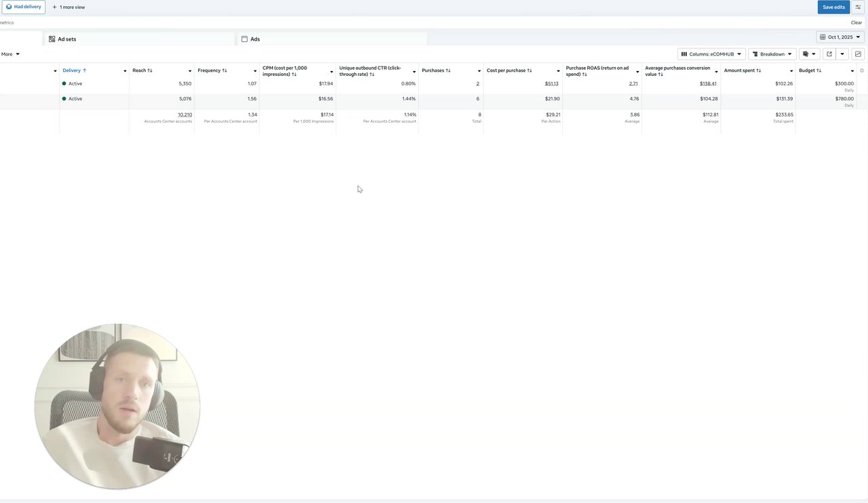Click the 1.07 frequency cell
This screenshot has height=503, width=868.
(252, 83)
